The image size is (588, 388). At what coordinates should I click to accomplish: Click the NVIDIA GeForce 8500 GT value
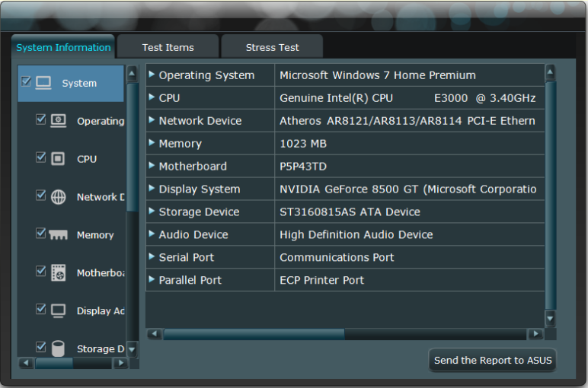pyautogui.click(x=408, y=189)
